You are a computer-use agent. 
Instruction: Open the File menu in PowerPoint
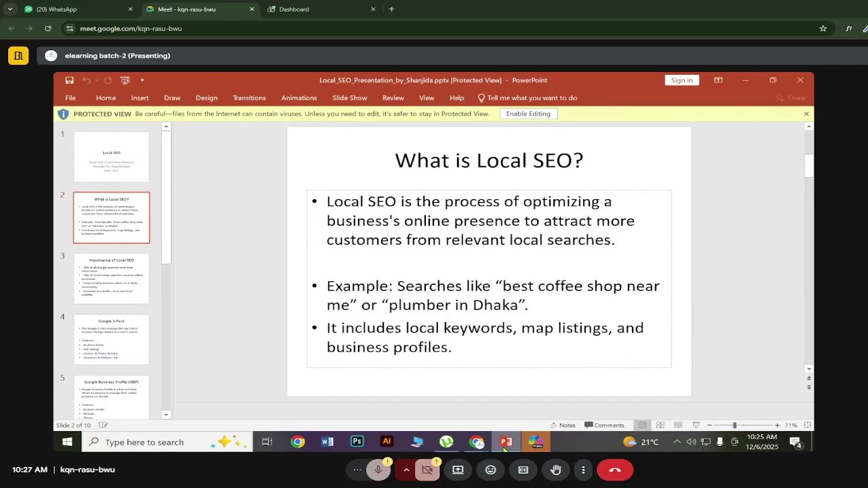coord(71,98)
